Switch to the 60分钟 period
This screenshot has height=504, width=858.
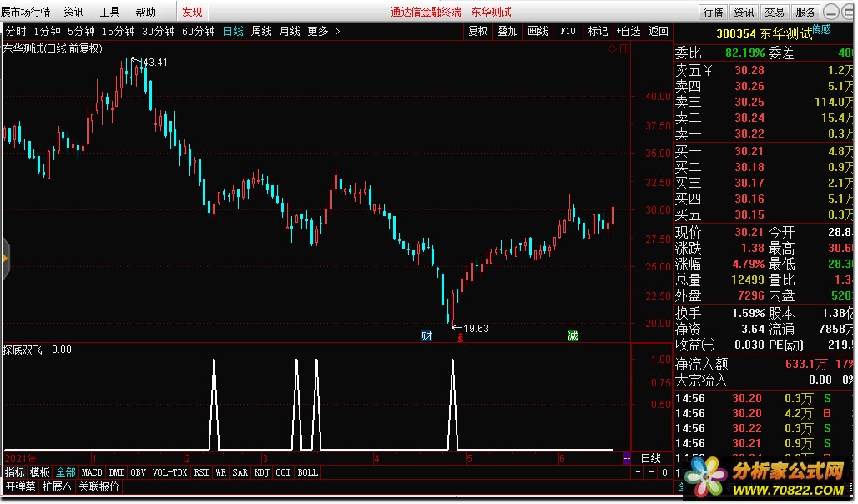[198, 31]
